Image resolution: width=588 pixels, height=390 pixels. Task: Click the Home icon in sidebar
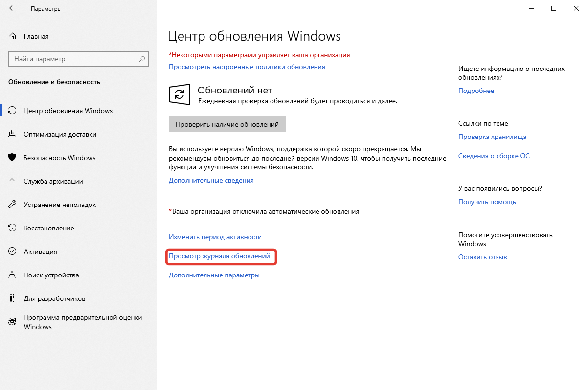[x=13, y=36]
